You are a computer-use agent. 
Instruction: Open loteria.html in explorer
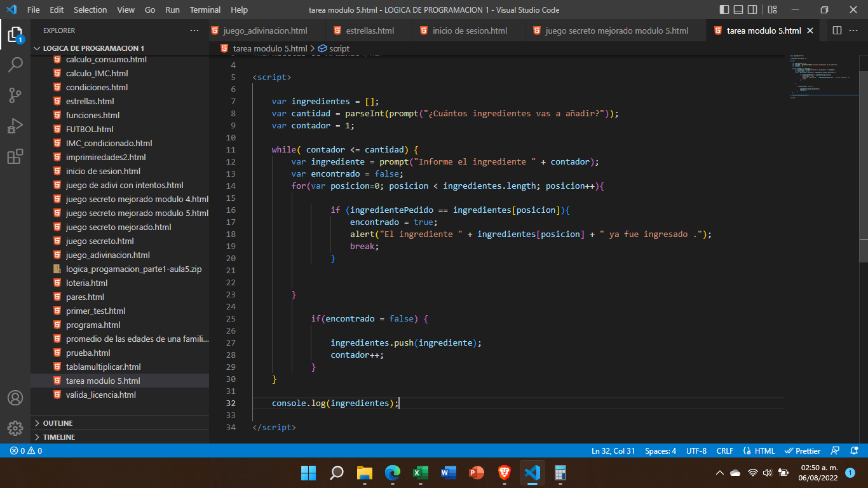[86, 283]
